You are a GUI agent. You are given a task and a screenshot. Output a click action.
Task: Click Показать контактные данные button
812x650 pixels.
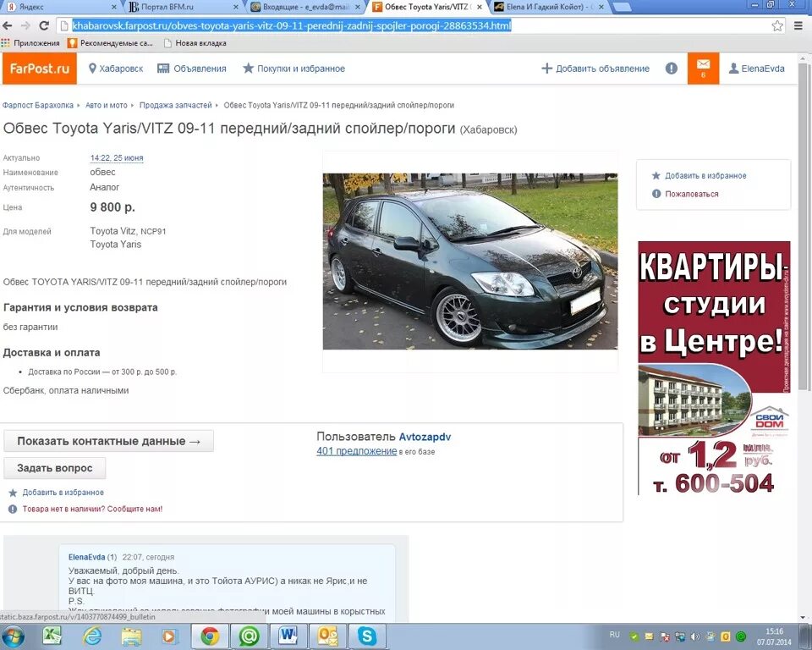[x=109, y=441]
